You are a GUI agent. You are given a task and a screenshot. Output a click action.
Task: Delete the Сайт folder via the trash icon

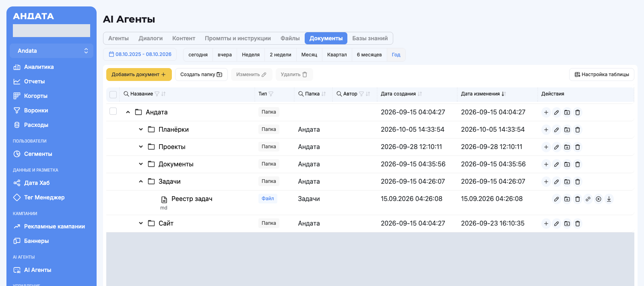pos(578,224)
